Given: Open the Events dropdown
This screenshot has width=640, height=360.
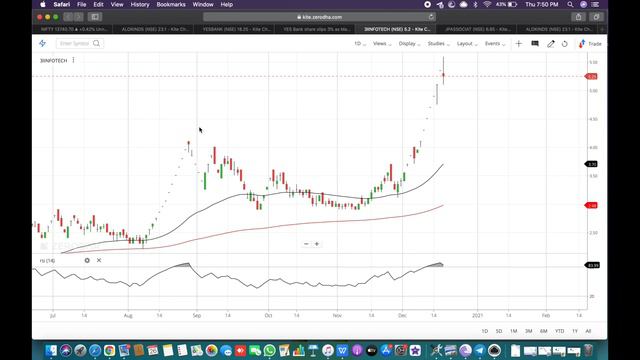Looking at the screenshot, I should (x=495, y=44).
